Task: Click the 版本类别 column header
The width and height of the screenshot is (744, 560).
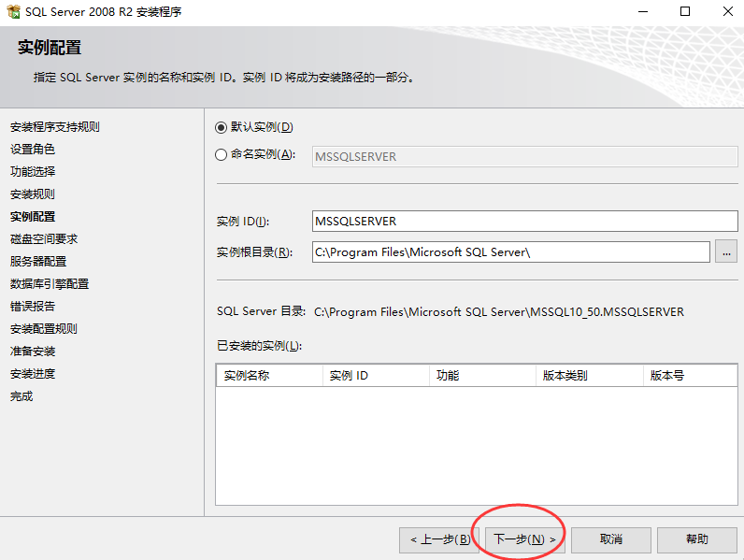Action: (x=590, y=376)
